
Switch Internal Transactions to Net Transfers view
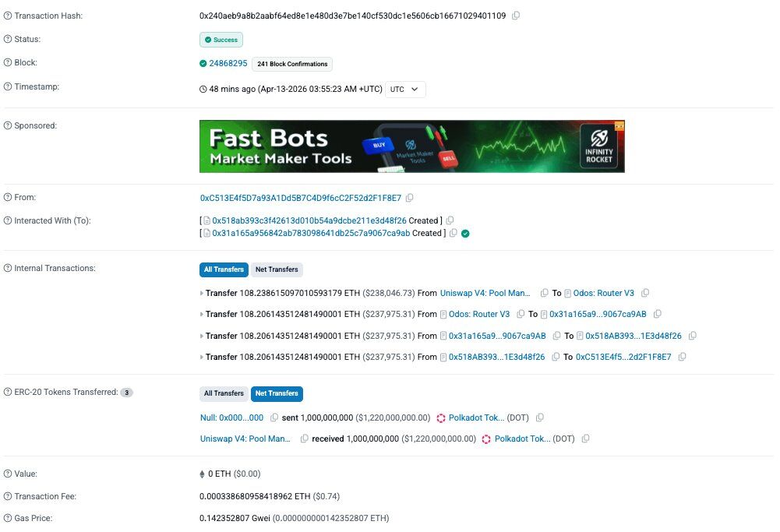click(x=277, y=270)
